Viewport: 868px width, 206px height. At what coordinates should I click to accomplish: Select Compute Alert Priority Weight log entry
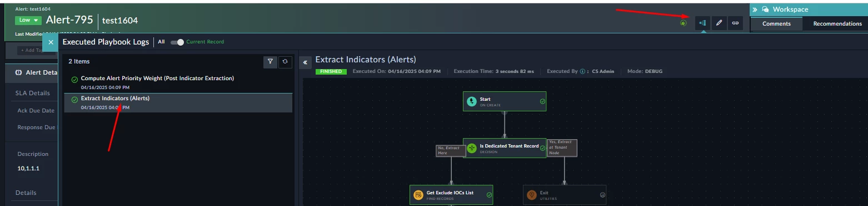[x=178, y=82]
